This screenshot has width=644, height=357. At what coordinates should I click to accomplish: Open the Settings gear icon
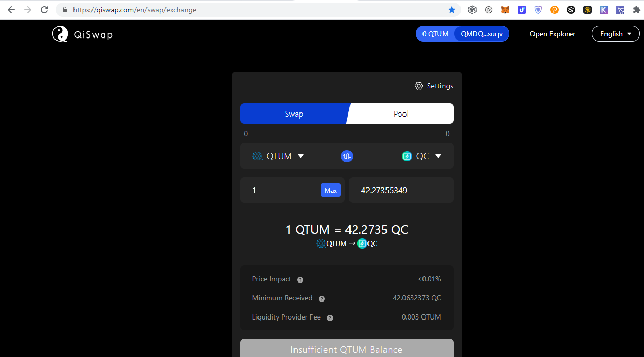coord(419,86)
